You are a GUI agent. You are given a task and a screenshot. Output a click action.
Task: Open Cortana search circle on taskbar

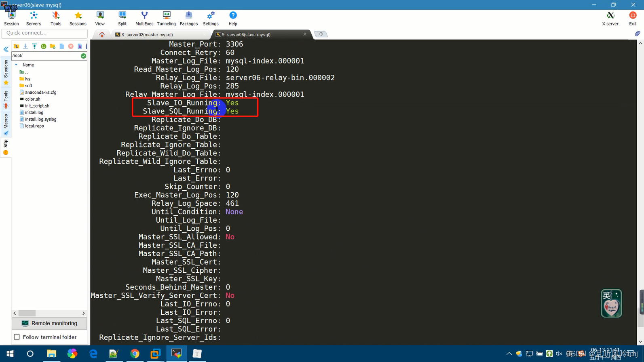(x=30, y=354)
